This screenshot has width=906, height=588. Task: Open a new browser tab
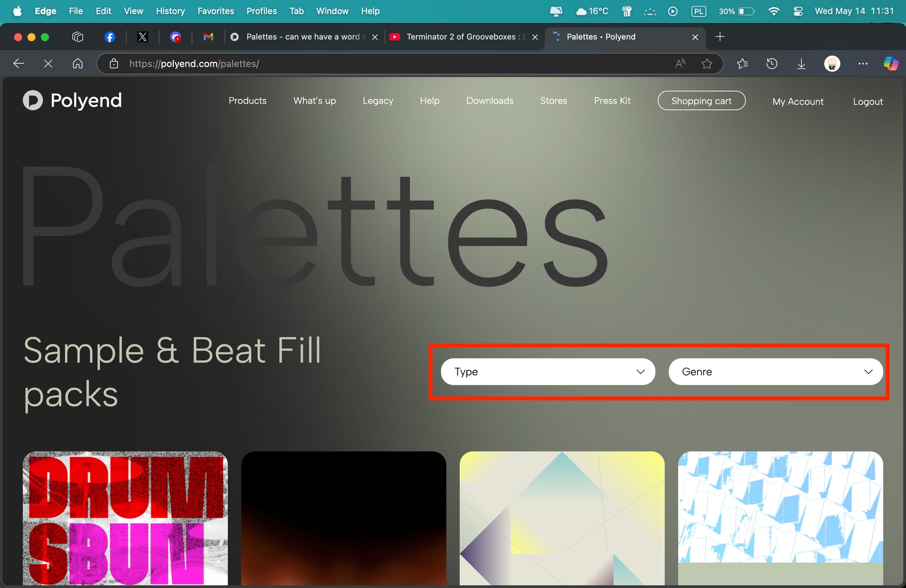720,37
